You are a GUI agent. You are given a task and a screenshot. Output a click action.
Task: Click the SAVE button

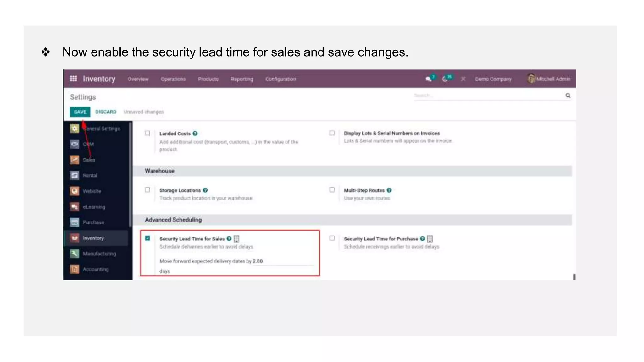pos(80,112)
